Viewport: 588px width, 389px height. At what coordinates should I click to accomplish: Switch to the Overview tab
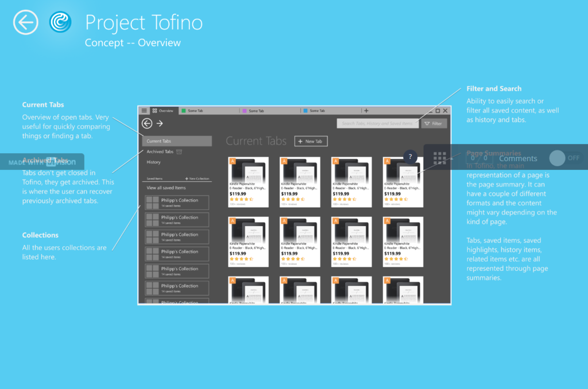(x=163, y=111)
